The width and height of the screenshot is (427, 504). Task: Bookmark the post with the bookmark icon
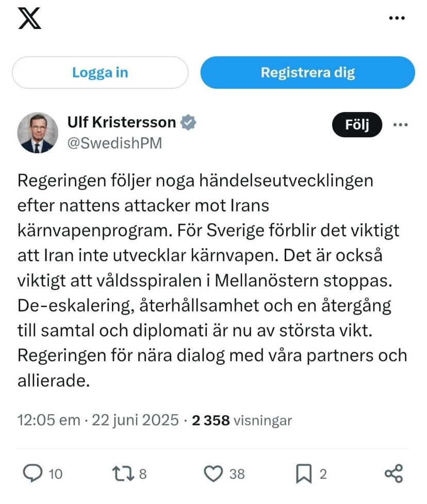(304, 474)
